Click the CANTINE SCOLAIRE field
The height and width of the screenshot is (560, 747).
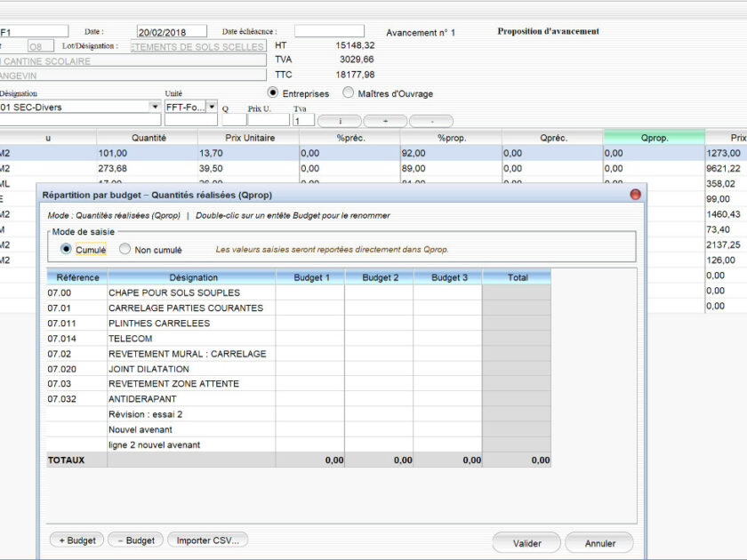tap(133, 60)
